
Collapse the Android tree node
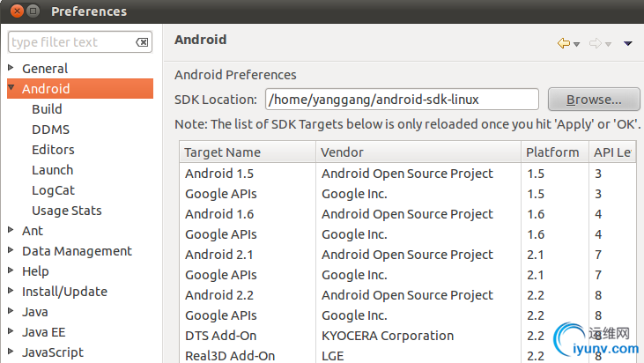tap(11, 88)
